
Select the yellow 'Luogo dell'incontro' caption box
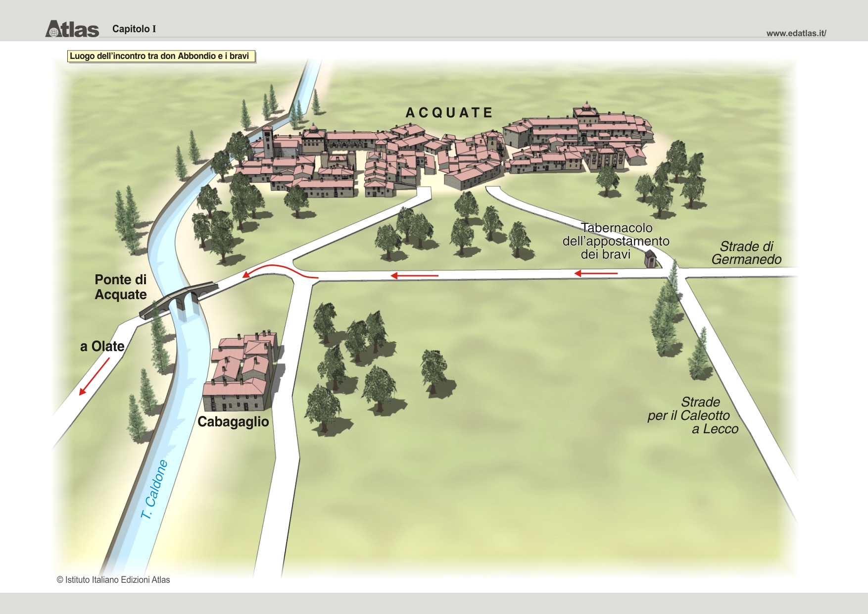point(161,56)
